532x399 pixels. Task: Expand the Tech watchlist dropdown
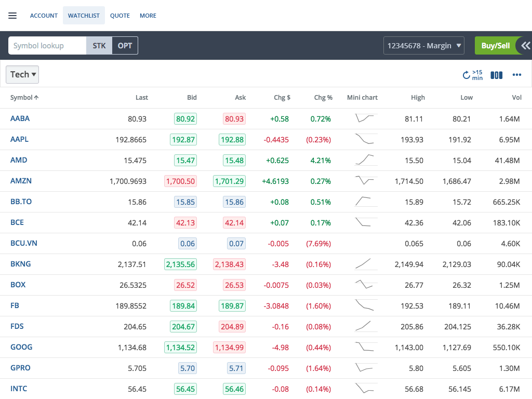pyautogui.click(x=22, y=74)
